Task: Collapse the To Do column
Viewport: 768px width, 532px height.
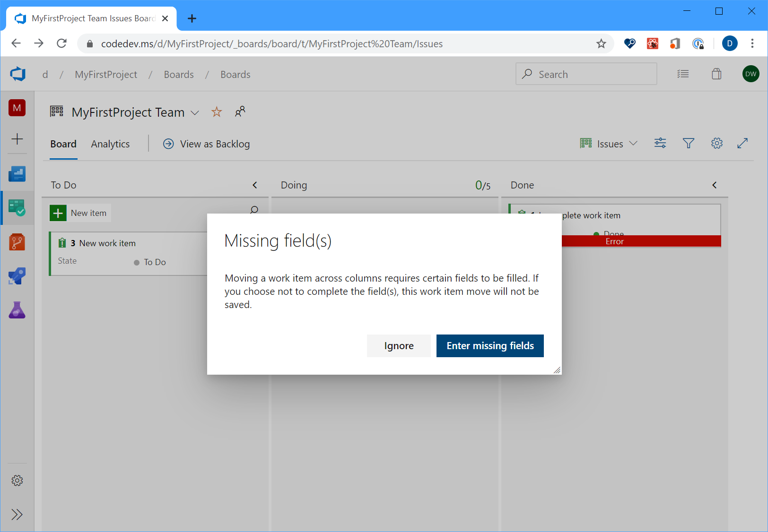Action: (255, 185)
